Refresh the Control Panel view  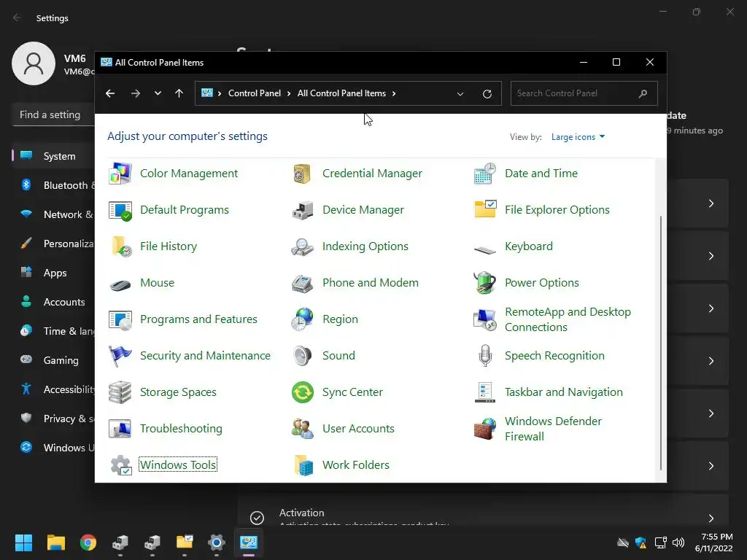click(487, 94)
